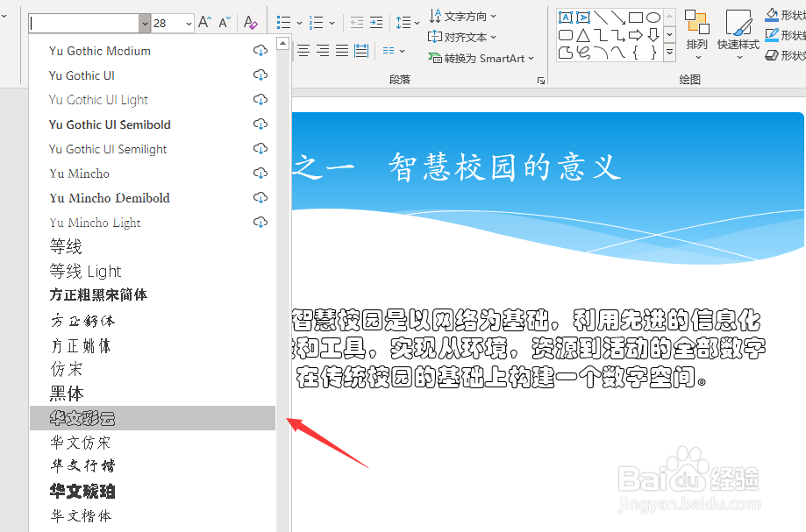Choose the 华文琥珀 font
This screenshot has height=532, width=806.
[x=153, y=492]
